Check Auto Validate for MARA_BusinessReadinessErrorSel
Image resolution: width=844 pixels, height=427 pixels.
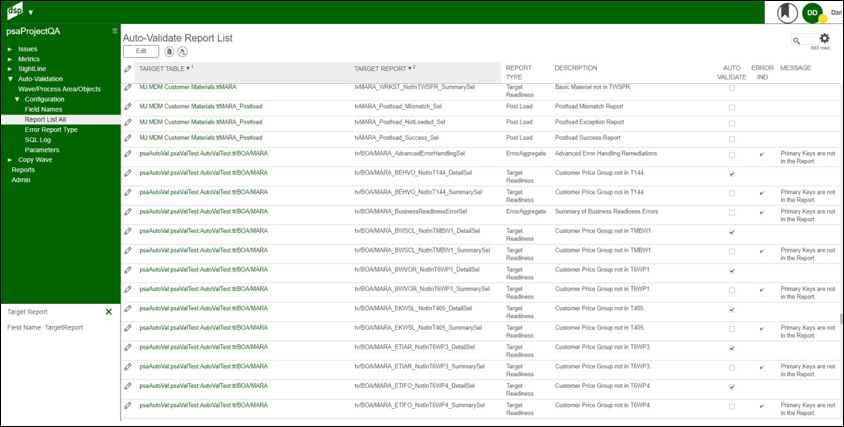tap(731, 213)
